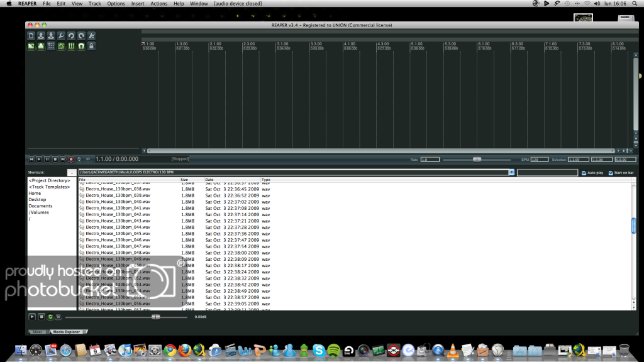644x362 pixels.
Task: Open the Options menu
Action: pyautogui.click(x=116, y=3)
